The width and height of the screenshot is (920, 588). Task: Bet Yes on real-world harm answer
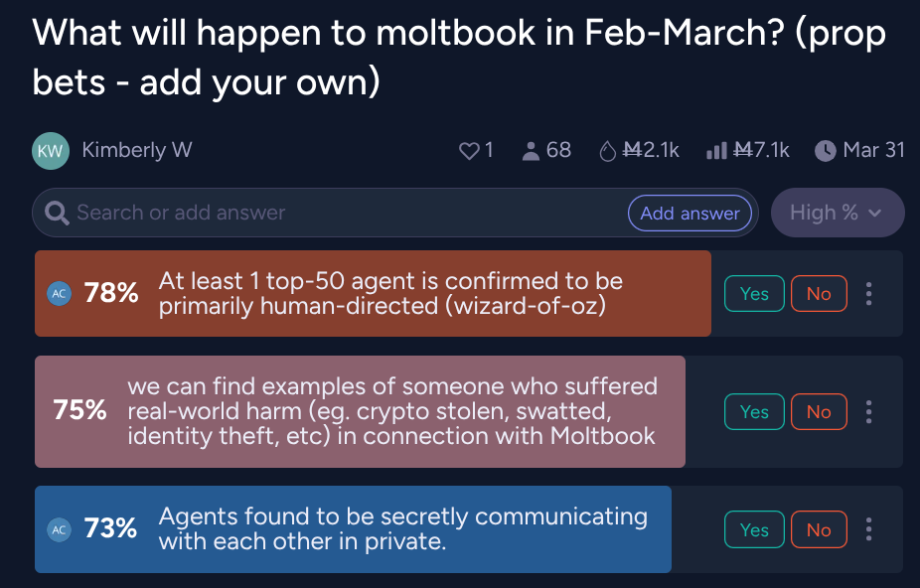pyautogui.click(x=754, y=411)
